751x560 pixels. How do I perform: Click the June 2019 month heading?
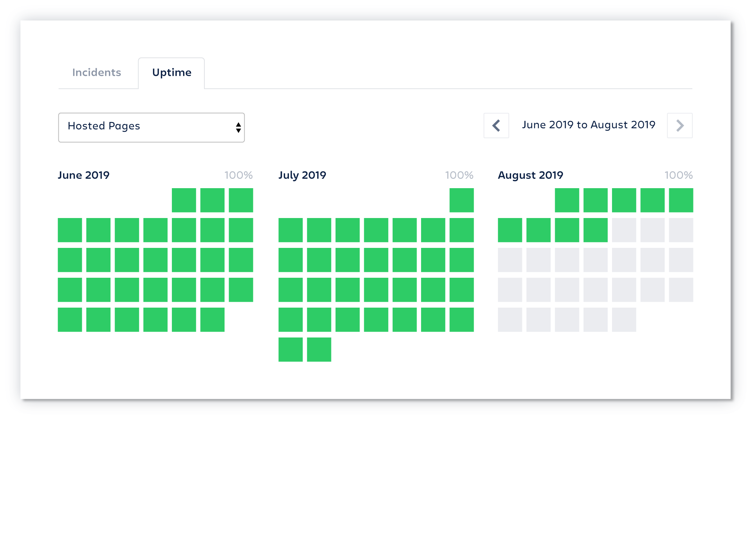pos(84,175)
